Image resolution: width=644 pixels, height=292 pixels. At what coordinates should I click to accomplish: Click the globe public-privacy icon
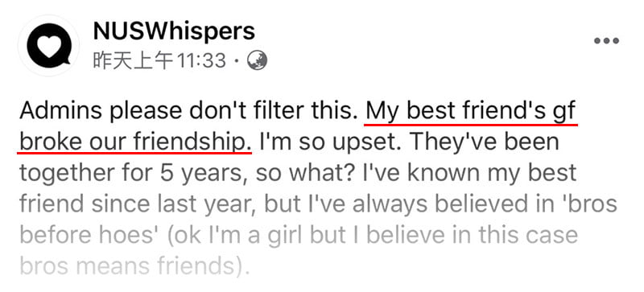point(257,61)
